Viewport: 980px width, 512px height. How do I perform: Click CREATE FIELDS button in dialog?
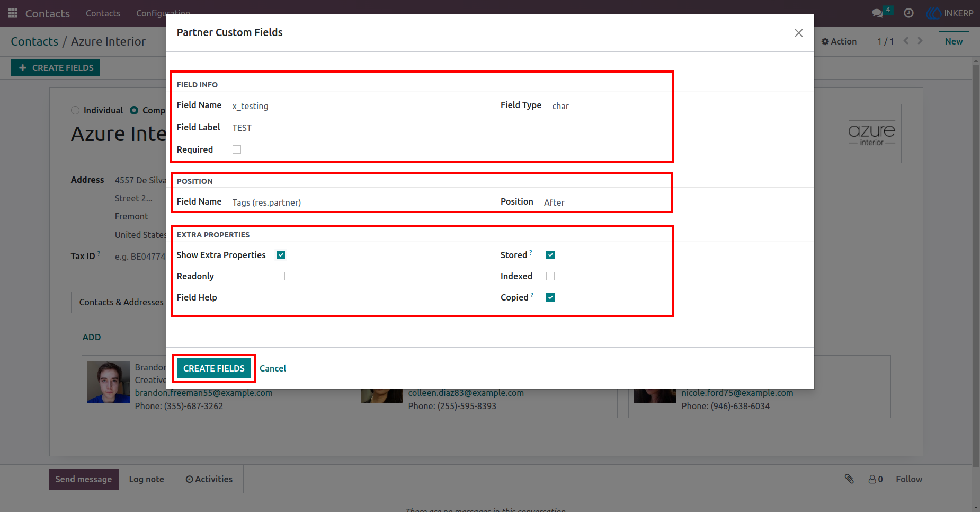214,368
